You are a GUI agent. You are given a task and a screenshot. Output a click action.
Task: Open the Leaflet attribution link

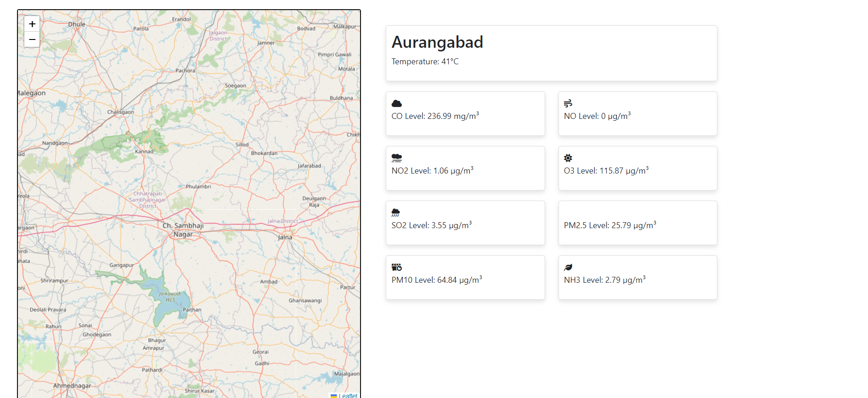point(348,395)
